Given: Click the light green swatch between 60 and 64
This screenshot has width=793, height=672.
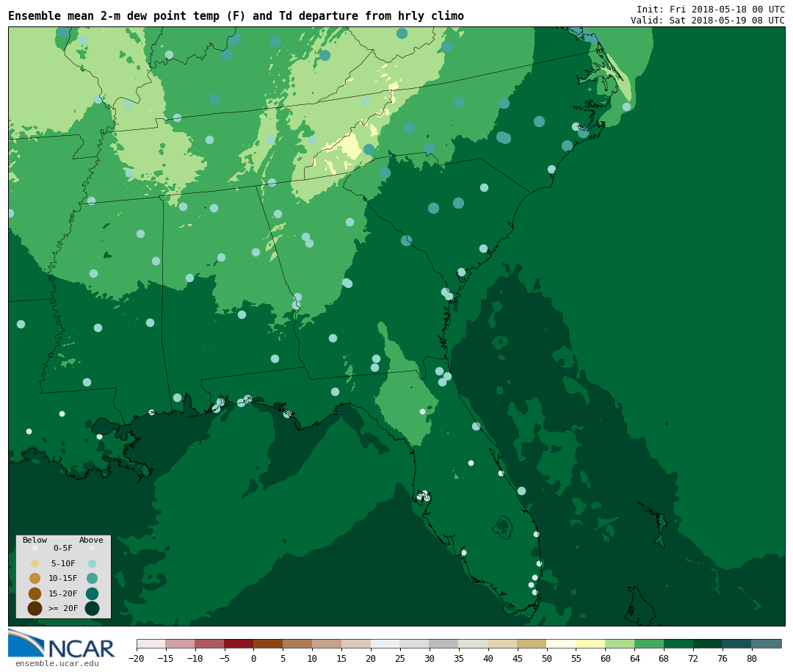Looking at the screenshot, I should tap(620, 643).
